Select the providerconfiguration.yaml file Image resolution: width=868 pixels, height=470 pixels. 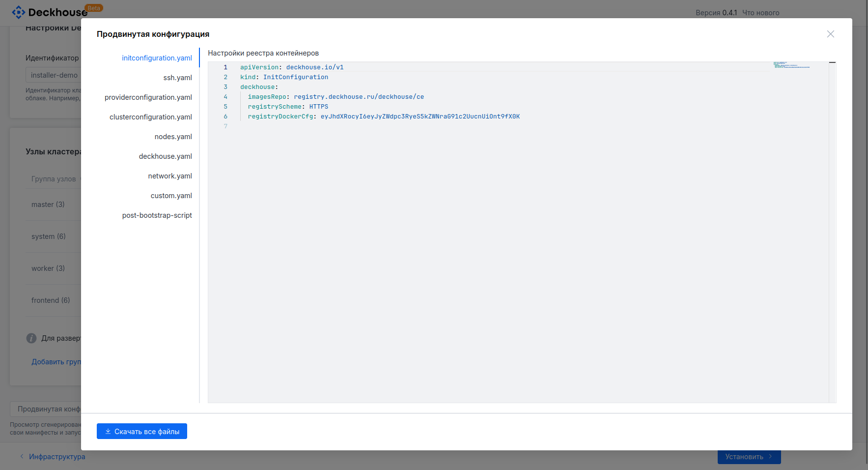[x=148, y=97]
